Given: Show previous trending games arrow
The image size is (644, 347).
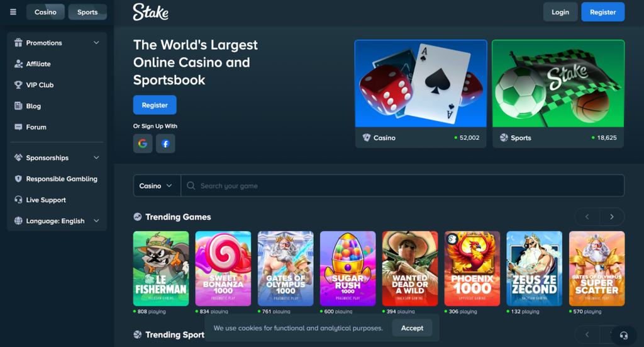Looking at the screenshot, I should pos(587,217).
